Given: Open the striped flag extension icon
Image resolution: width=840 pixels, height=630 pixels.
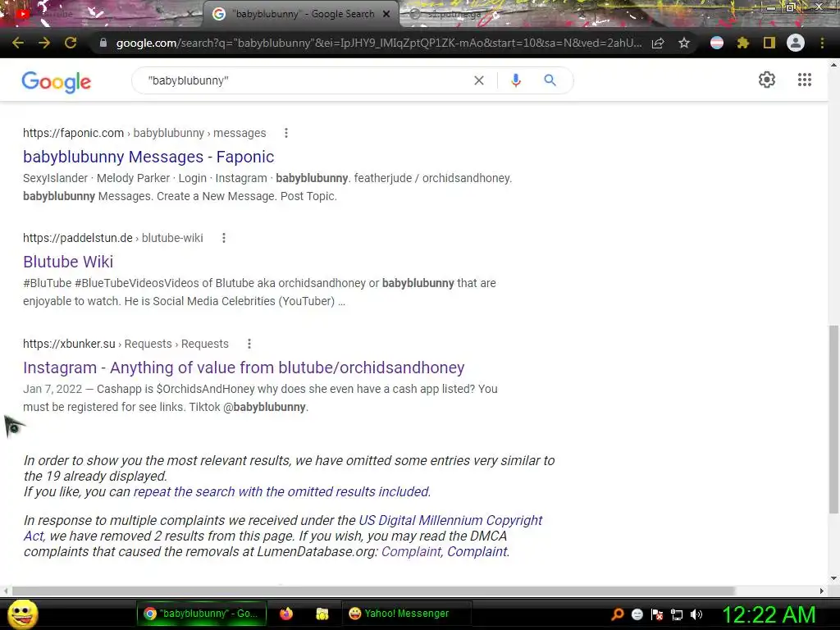Looking at the screenshot, I should point(717,43).
